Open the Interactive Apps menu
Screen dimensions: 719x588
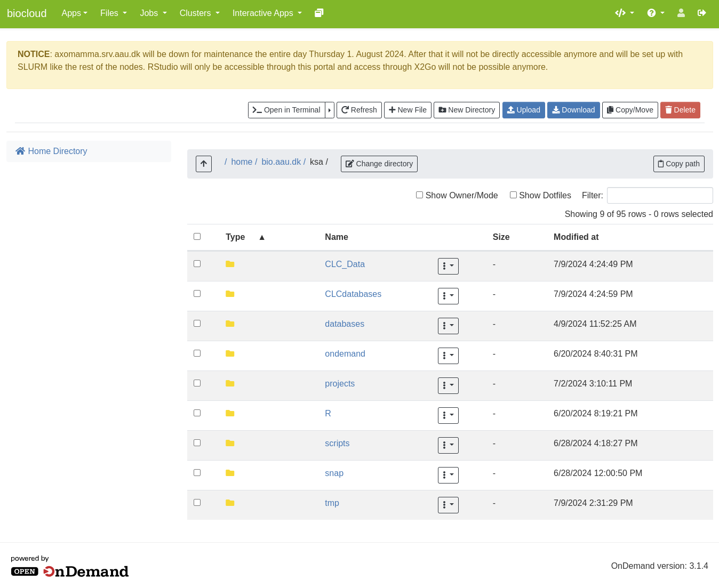(267, 13)
